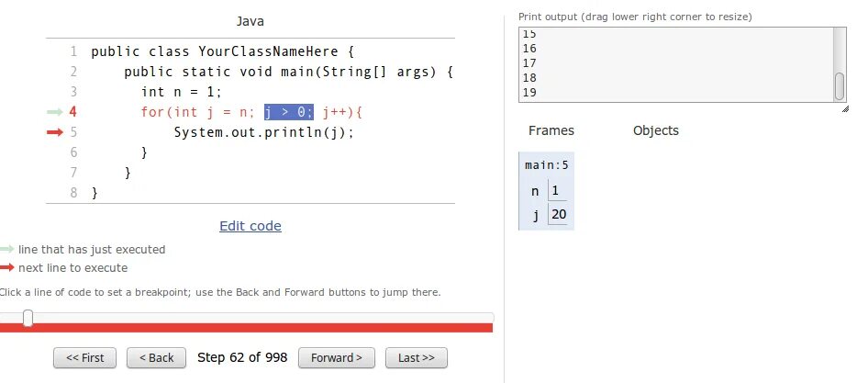Screen dimensions: 868x383
Task: Click the red next-line arrow at line 5
Action: pyautogui.click(x=55, y=132)
